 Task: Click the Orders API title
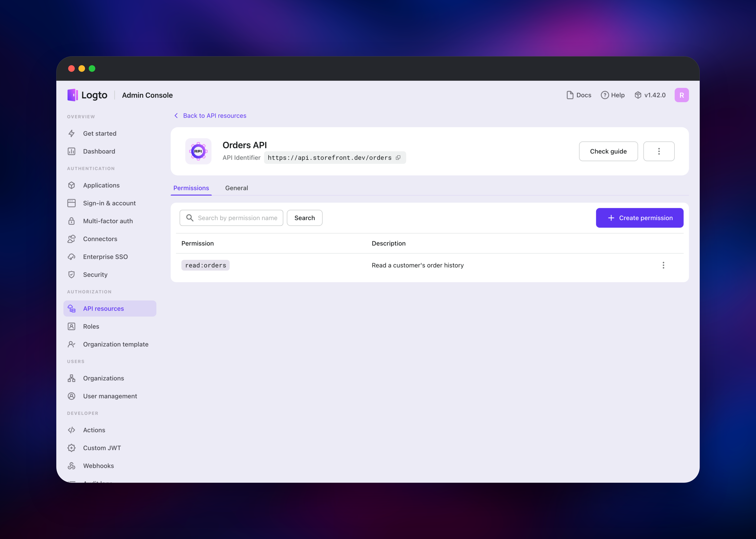tap(245, 145)
